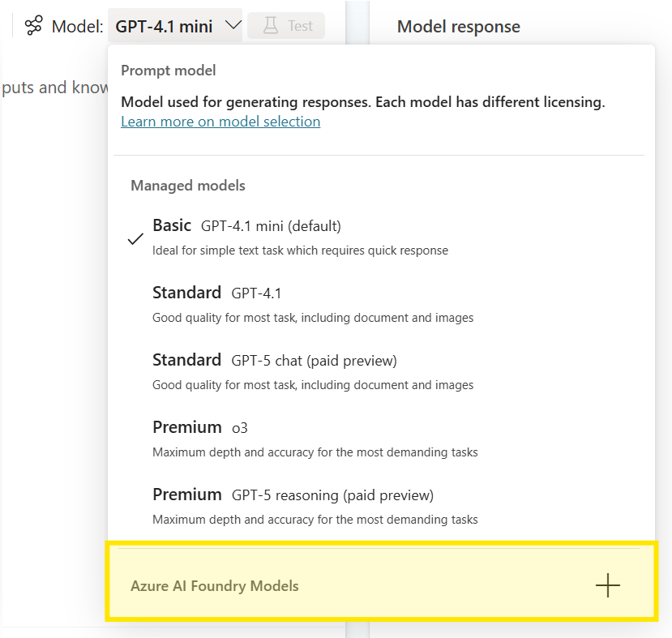Image resolution: width=672 pixels, height=638 pixels.
Task: Collapse the dropdown using the chevron arrow
Action: click(233, 25)
